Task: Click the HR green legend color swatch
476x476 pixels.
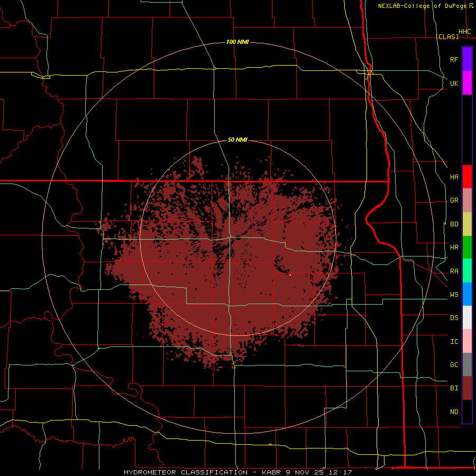Action: tap(467, 248)
